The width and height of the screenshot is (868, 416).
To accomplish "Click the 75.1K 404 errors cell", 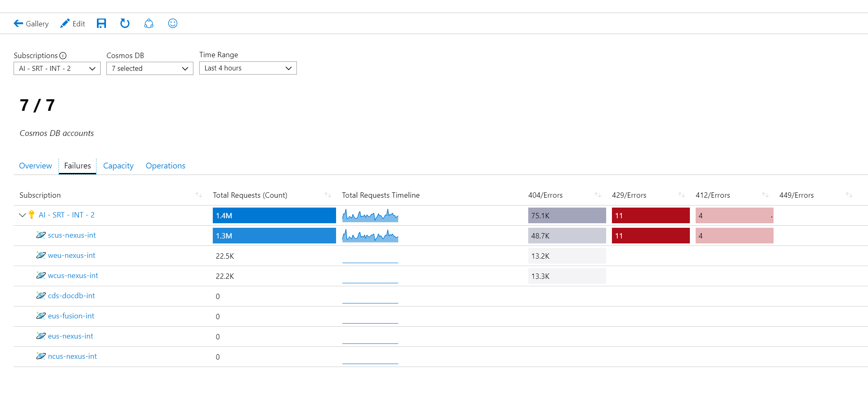I will [567, 215].
